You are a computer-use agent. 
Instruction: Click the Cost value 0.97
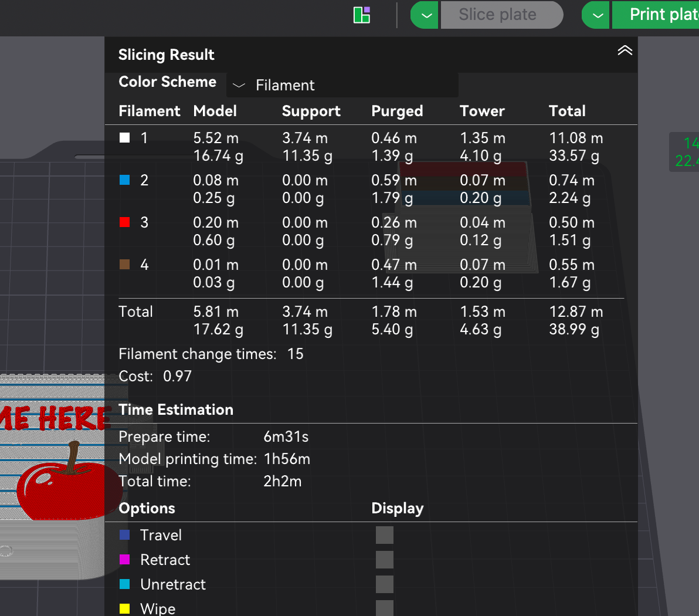(x=177, y=376)
